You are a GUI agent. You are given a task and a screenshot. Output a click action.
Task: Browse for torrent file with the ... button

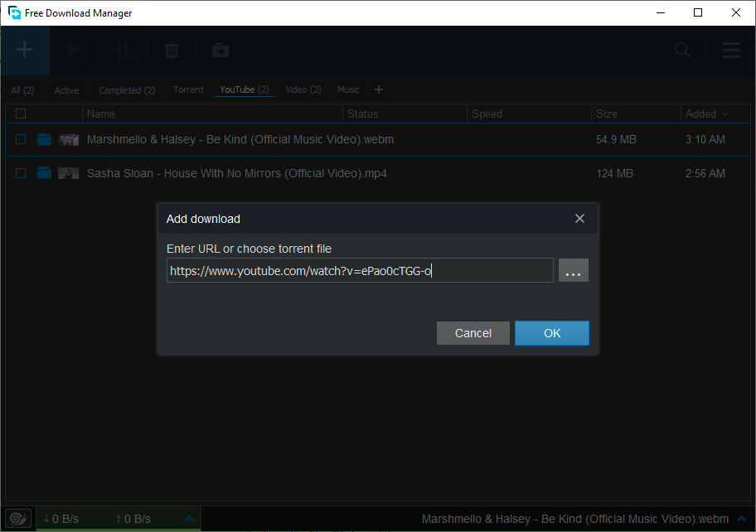[x=574, y=270]
